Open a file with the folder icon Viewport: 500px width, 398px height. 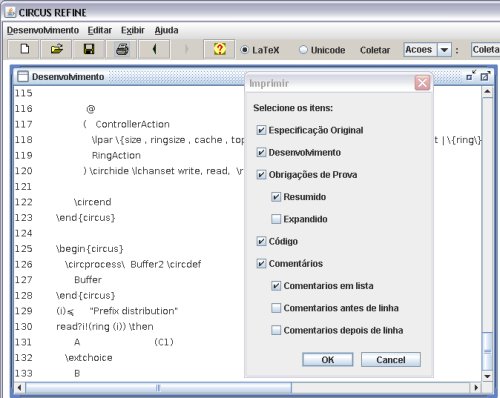[56, 50]
